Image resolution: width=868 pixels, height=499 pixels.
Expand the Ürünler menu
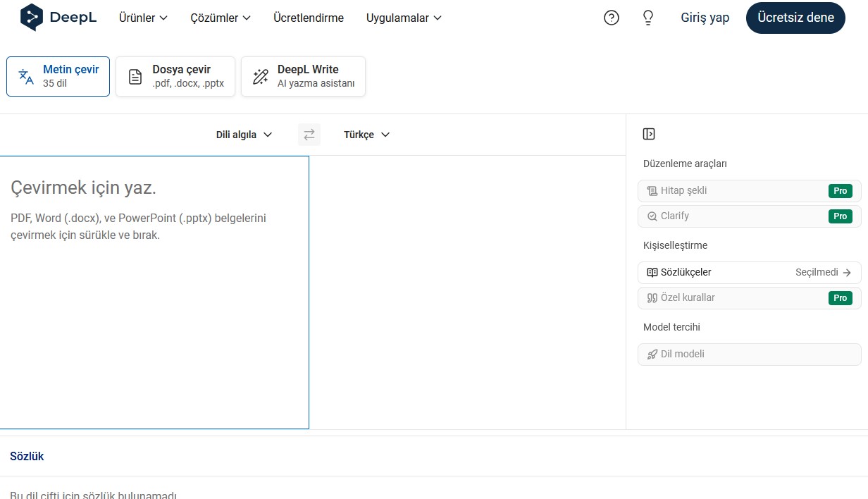tap(143, 18)
